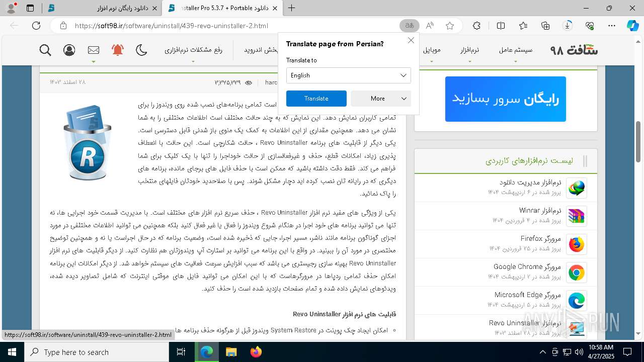Click the Revo Uninstaller trash bin image
Viewport: 644px width, 362px height.
[88, 143]
